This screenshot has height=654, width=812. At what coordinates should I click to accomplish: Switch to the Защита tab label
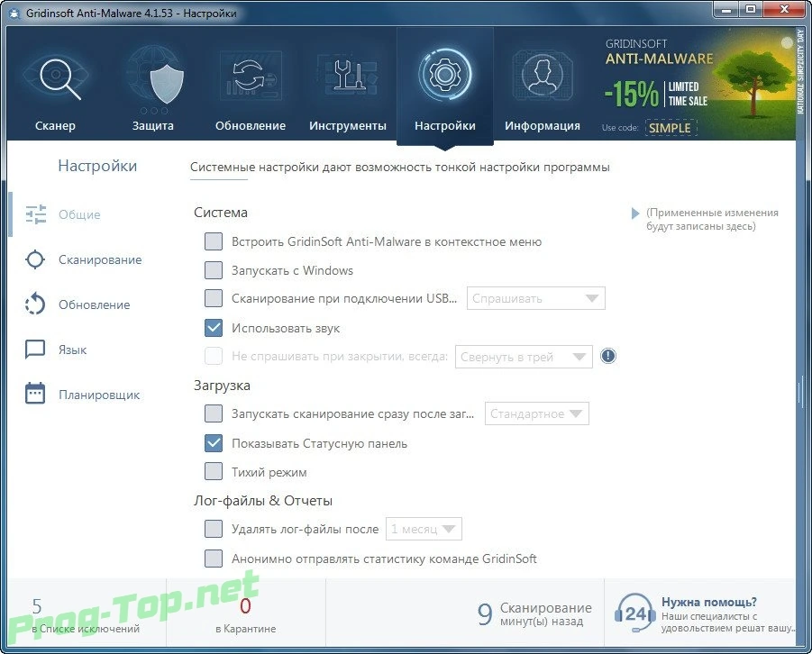[153, 126]
